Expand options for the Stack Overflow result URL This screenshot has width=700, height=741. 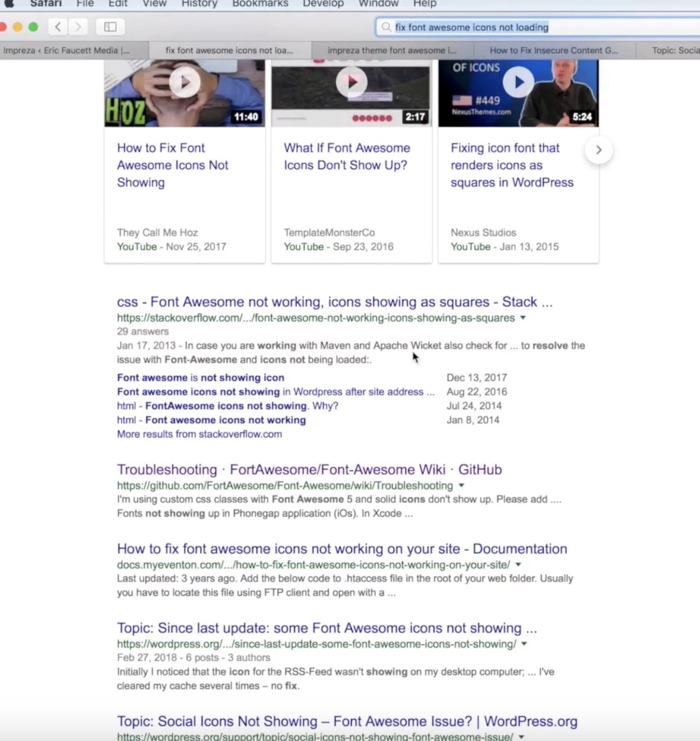(x=523, y=318)
